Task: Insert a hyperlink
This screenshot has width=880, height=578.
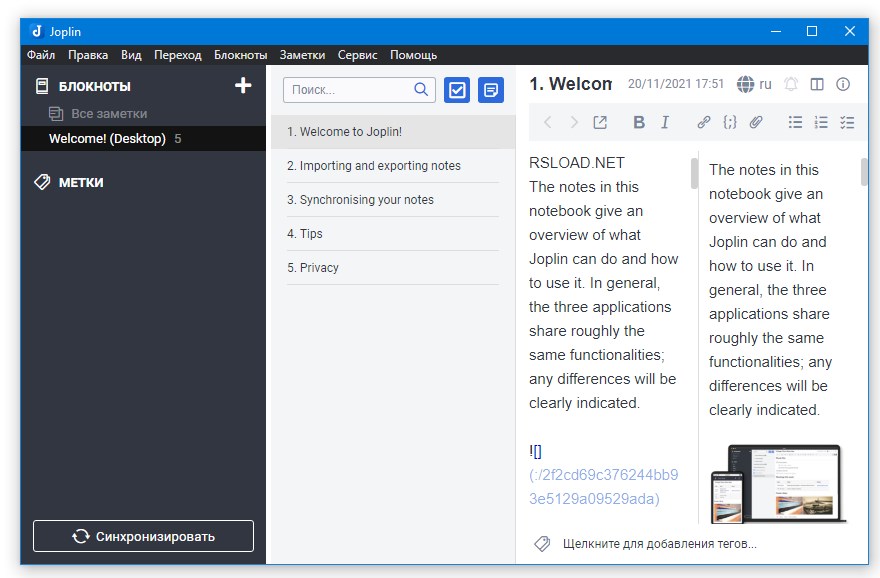Action: [704, 122]
